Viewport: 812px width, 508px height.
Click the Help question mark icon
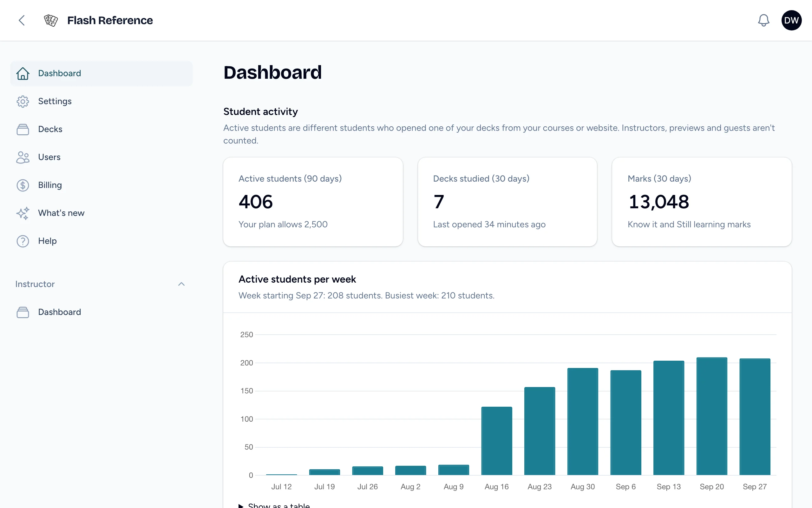pyautogui.click(x=23, y=241)
